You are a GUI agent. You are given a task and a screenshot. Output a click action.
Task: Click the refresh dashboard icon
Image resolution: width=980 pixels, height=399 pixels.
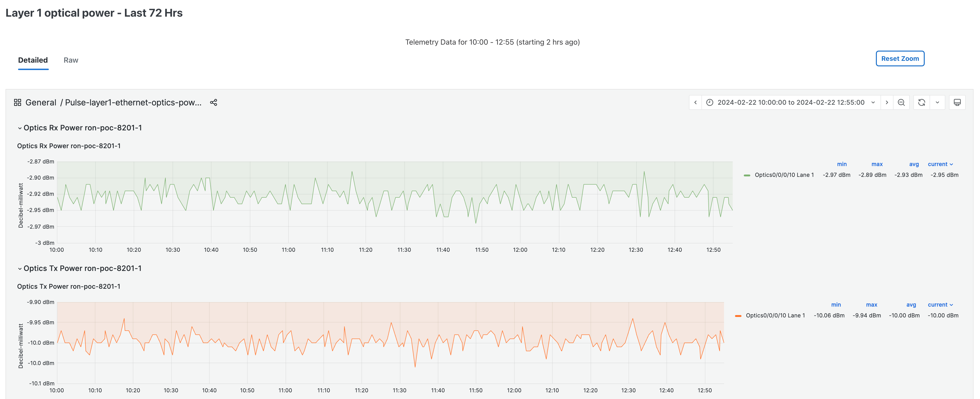click(921, 103)
